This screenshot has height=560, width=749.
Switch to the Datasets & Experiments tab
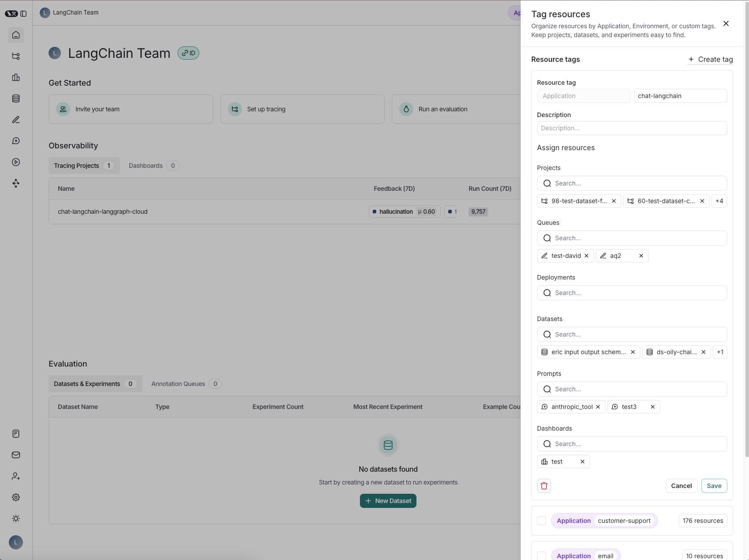[x=95, y=384]
